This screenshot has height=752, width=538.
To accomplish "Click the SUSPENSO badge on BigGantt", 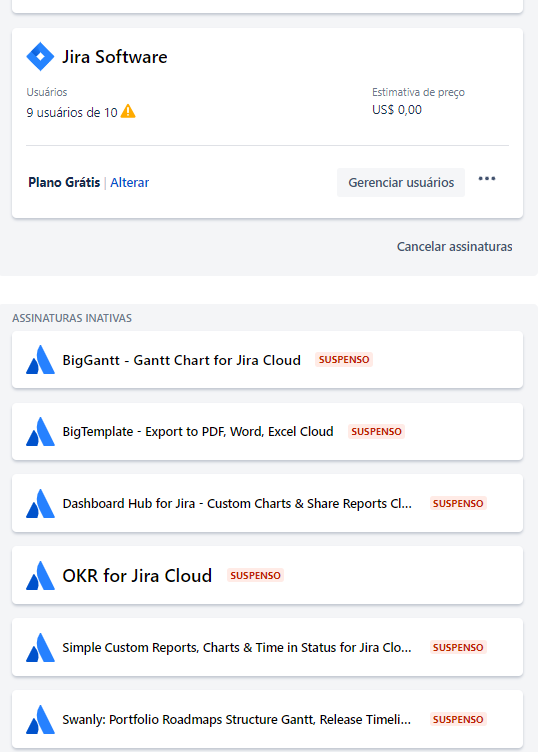I will (344, 360).
